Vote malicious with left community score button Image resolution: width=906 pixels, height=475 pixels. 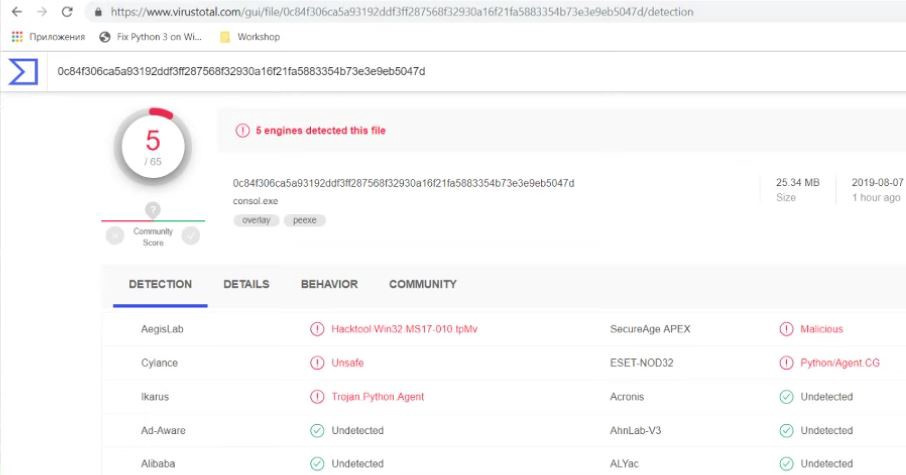[x=115, y=236]
